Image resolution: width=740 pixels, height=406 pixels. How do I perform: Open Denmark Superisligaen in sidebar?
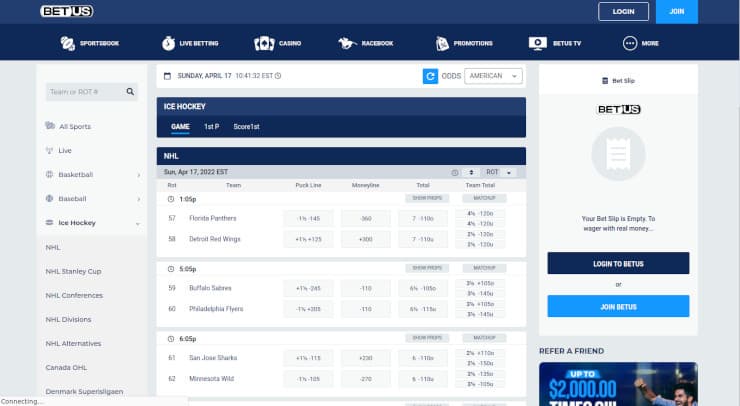(84, 392)
